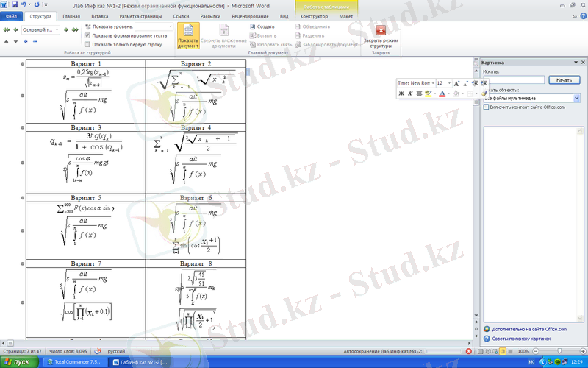
Task: Expand outline item with blue plus
Action: (x=26, y=42)
